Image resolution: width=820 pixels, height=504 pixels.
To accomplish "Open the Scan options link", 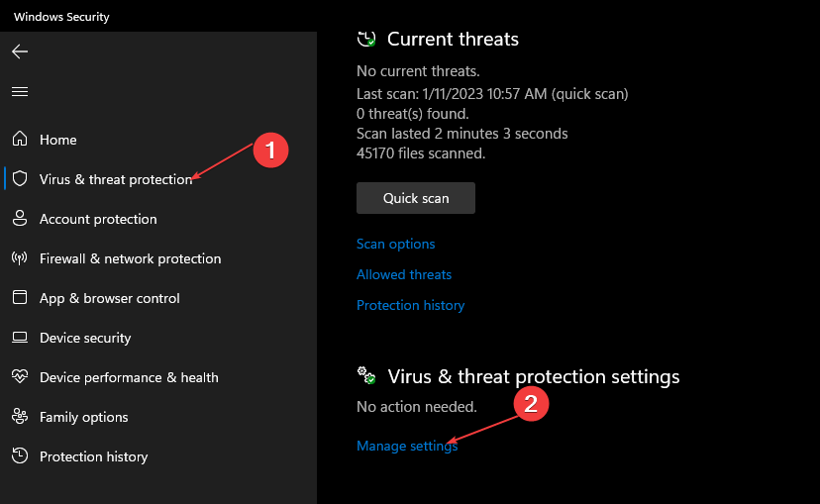I will coord(395,244).
